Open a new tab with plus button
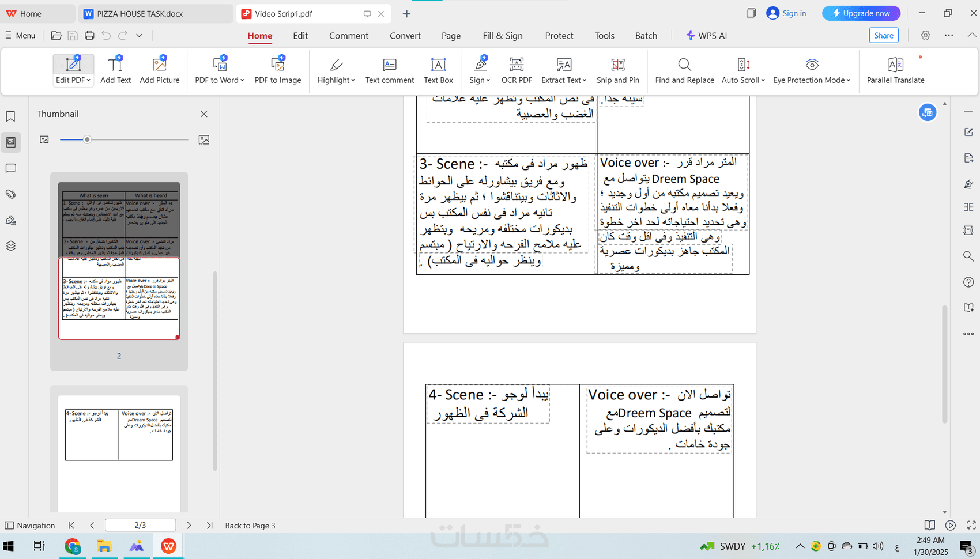 click(x=406, y=14)
